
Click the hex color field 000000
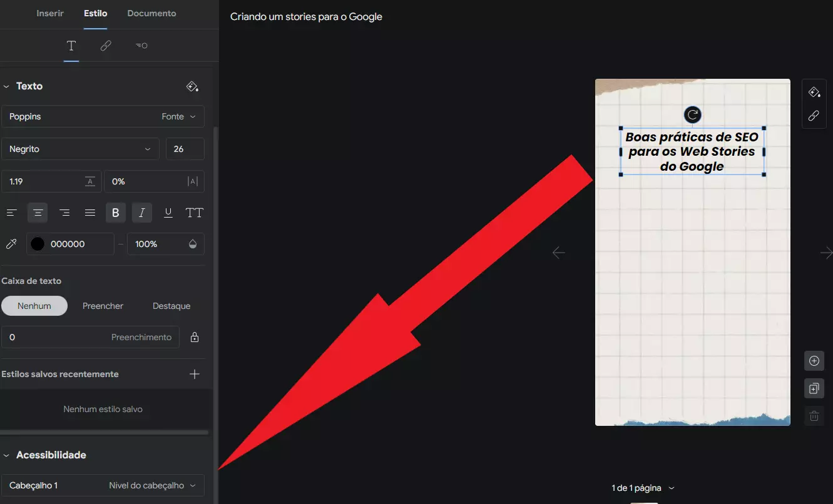pyautogui.click(x=70, y=244)
